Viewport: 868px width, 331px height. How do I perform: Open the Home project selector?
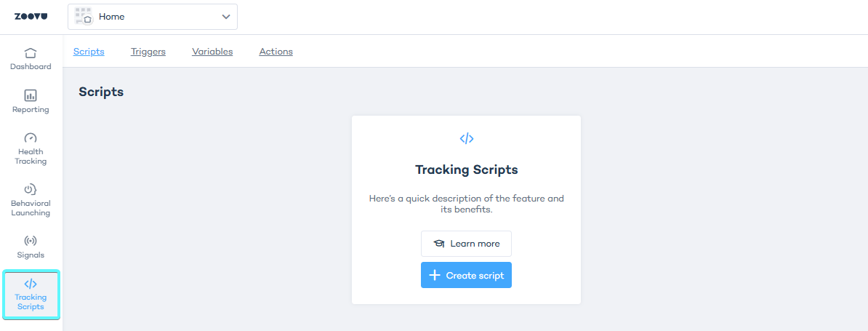(153, 17)
